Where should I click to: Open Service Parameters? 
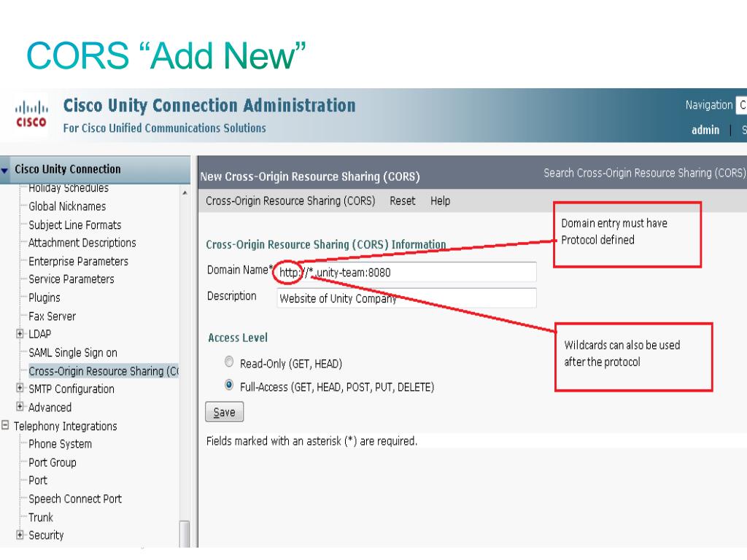[x=71, y=279]
